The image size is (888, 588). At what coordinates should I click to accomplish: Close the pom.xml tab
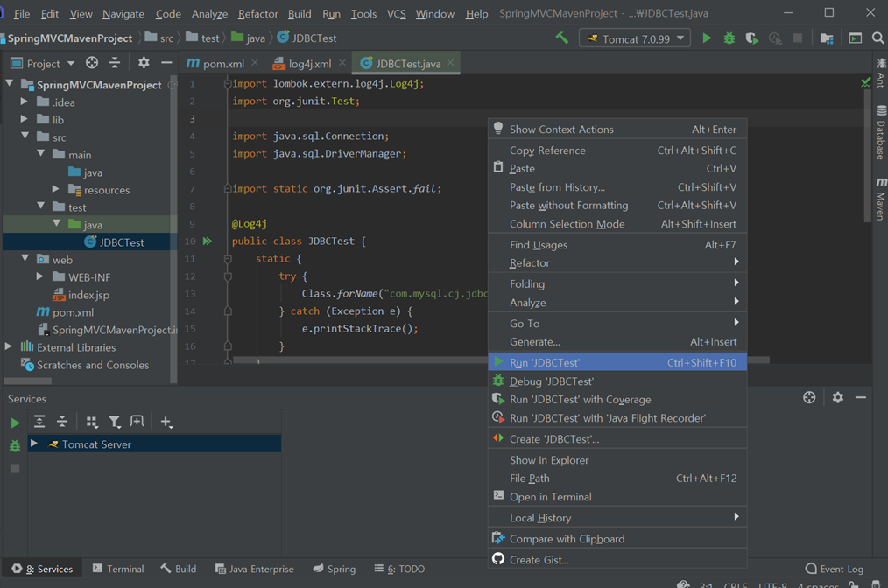pos(255,63)
